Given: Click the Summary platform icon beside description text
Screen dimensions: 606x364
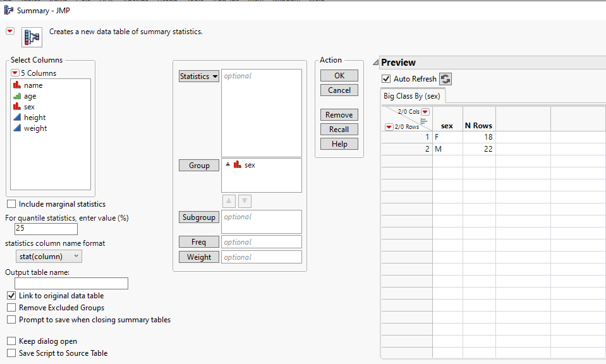Looking at the screenshot, I should coord(32,36).
